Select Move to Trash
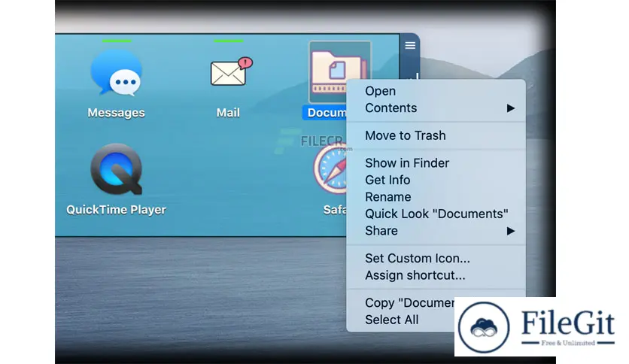This screenshot has width=629, height=364. click(436, 135)
